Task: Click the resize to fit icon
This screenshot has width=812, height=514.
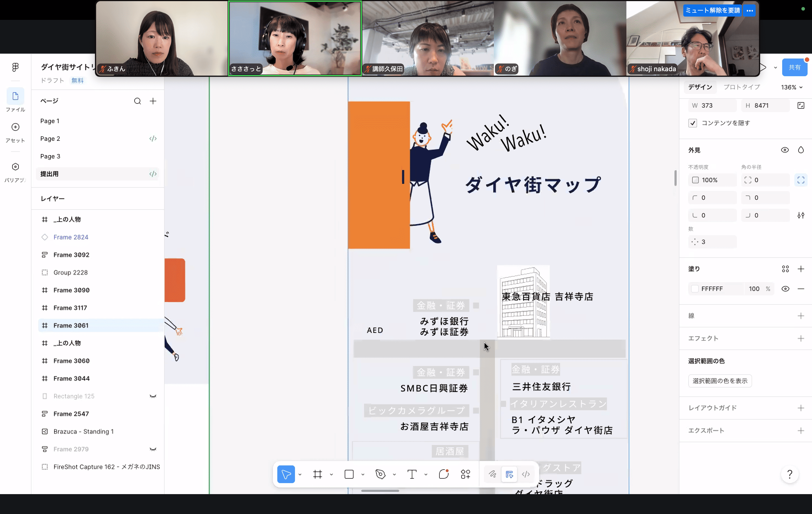Action: tap(801, 105)
